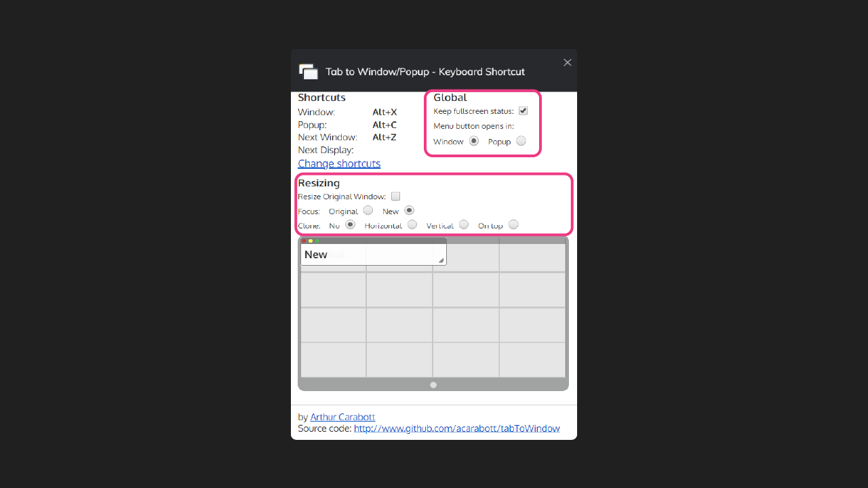Visit Arthur Carabott's author link
The height and width of the screenshot is (488, 868).
point(342,417)
